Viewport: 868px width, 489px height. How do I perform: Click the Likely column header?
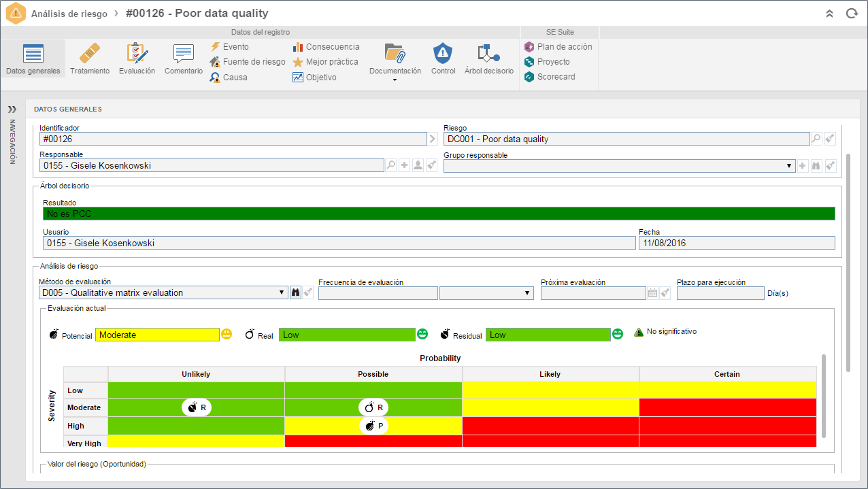[550, 374]
